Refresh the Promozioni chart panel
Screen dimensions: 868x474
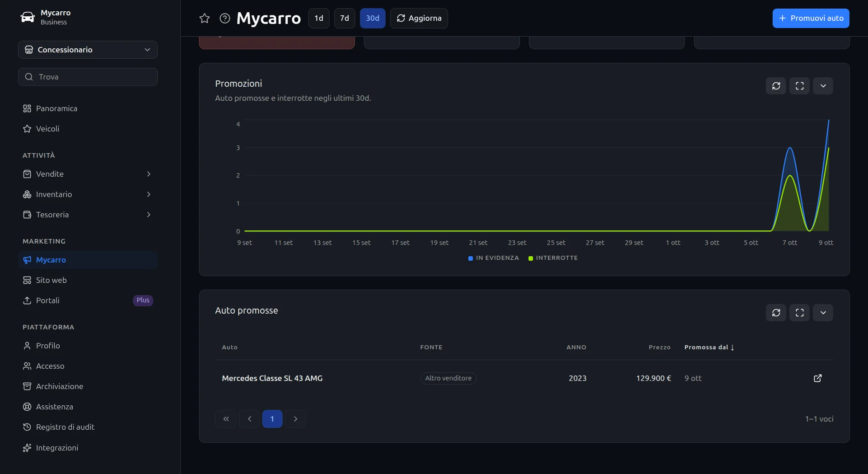(x=776, y=86)
